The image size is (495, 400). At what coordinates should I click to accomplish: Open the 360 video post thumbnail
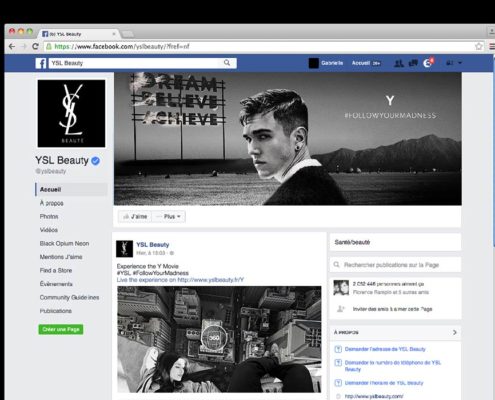(219, 339)
